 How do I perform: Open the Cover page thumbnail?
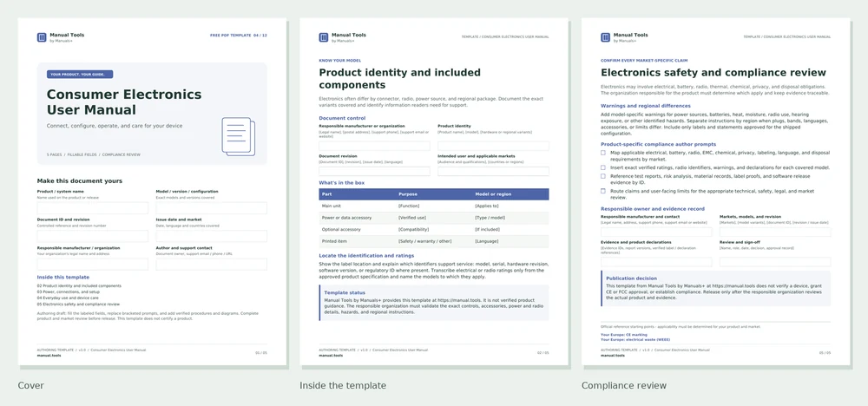coord(152,192)
